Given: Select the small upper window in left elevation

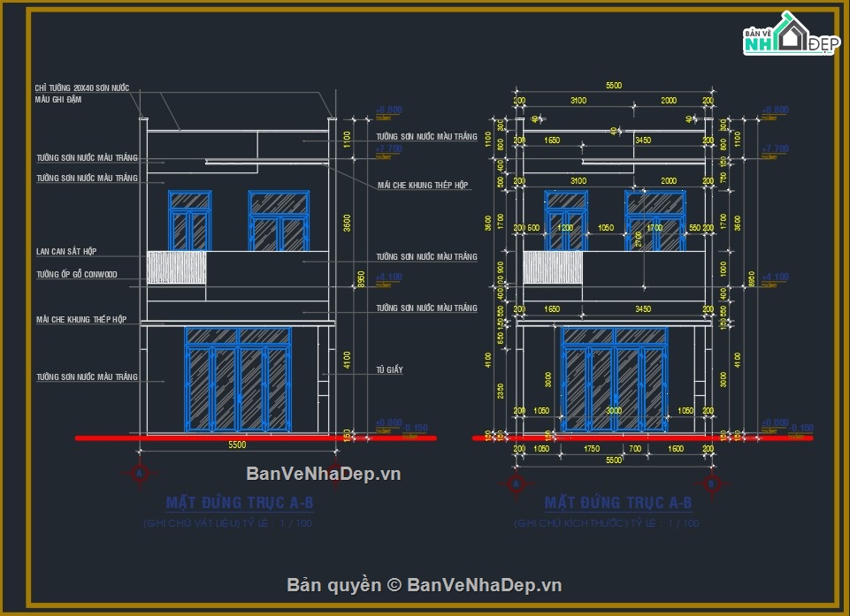Looking at the screenshot, I should pyautogui.click(x=190, y=220).
